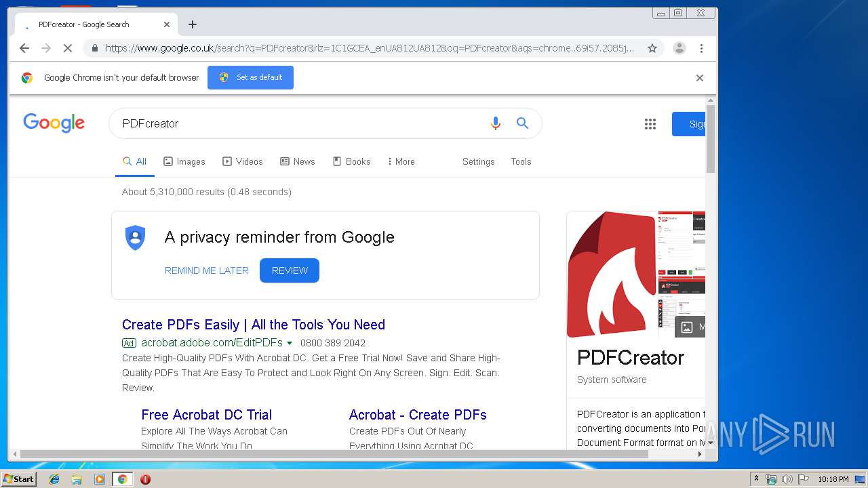Click the Sign in button
Image resolution: width=868 pixels, height=488 pixels.
pos(688,124)
